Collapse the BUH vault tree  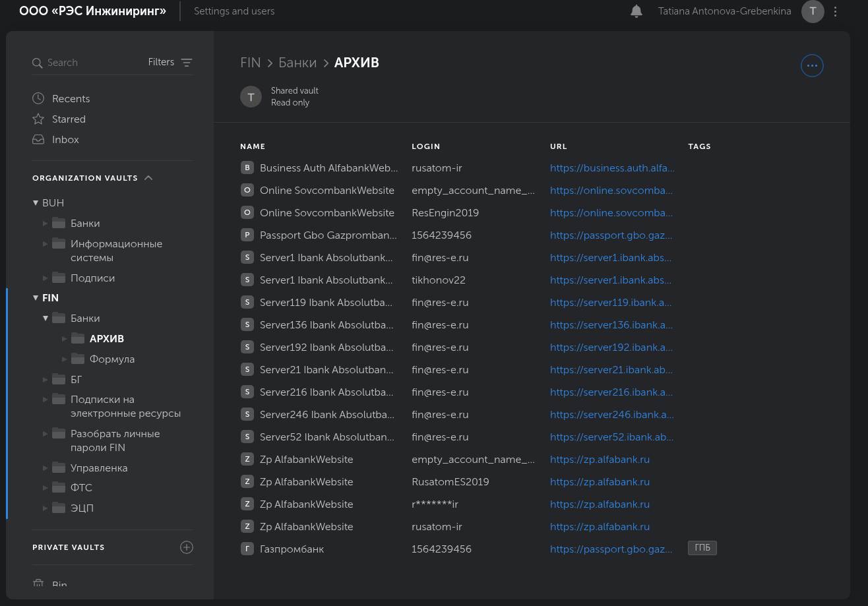click(x=36, y=203)
